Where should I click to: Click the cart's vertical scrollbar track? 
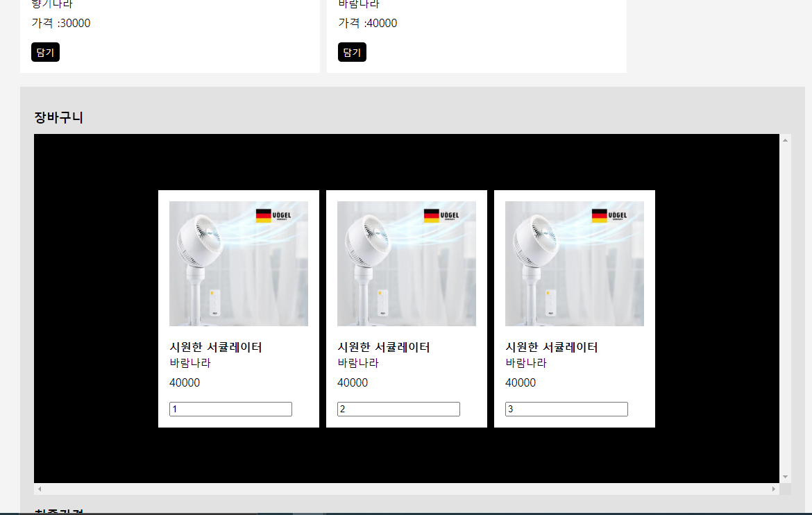pos(785,308)
